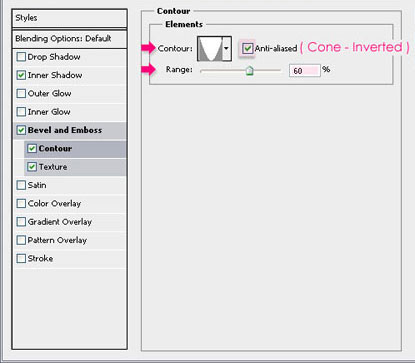
Task: Select the Gradient Overlay style label
Action: click(x=60, y=222)
